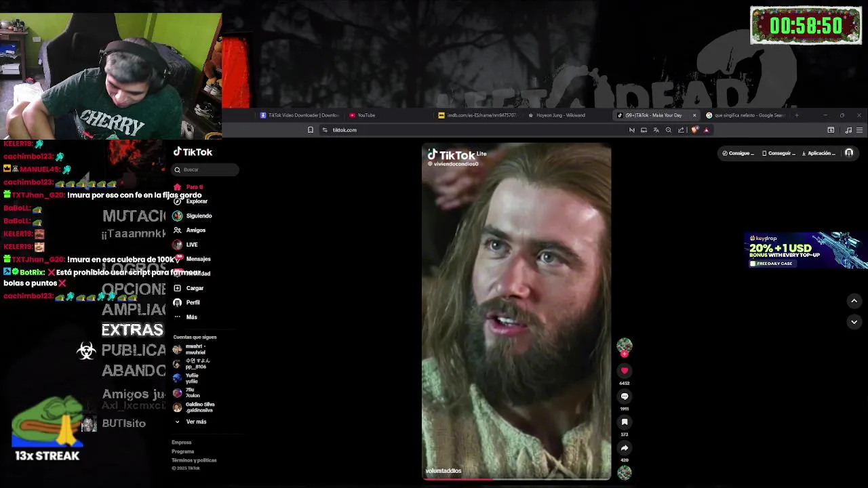Bookmark the video to favorites
The width and height of the screenshot is (868, 488).
tap(625, 422)
